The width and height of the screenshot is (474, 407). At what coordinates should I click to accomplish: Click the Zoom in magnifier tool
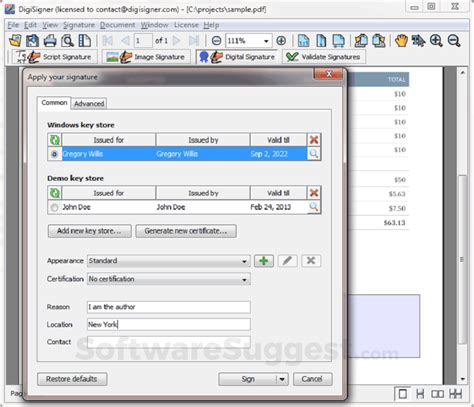tap(436, 41)
